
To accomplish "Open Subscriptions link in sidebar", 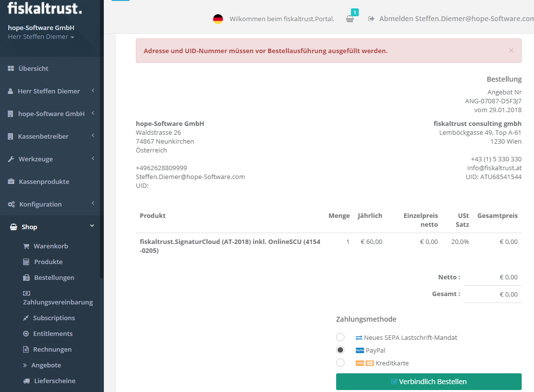I will (54, 318).
